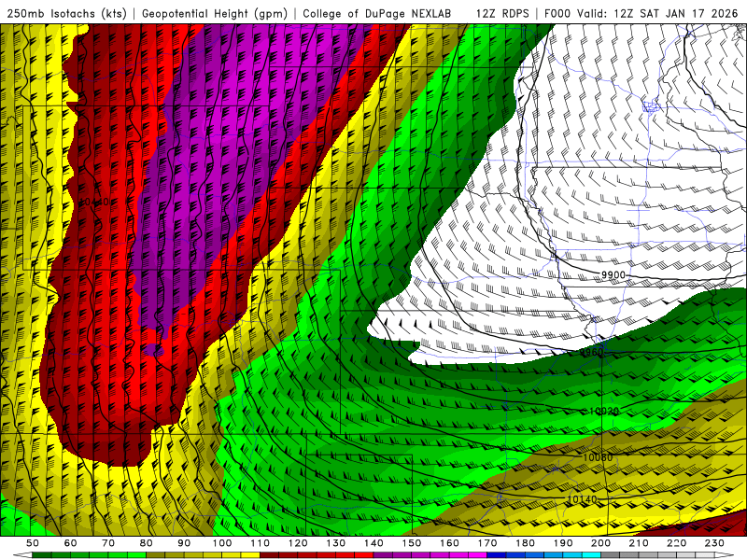The image size is (747, 560).
Task: Click the 50 value on the color scale
Action: pos(33,543)
